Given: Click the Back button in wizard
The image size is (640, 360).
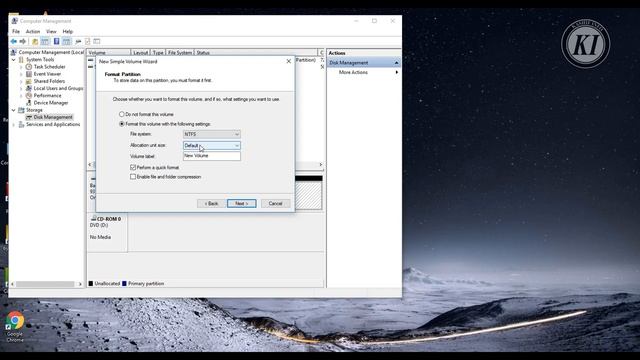Looking at the screenshot, I should (211, 203).
